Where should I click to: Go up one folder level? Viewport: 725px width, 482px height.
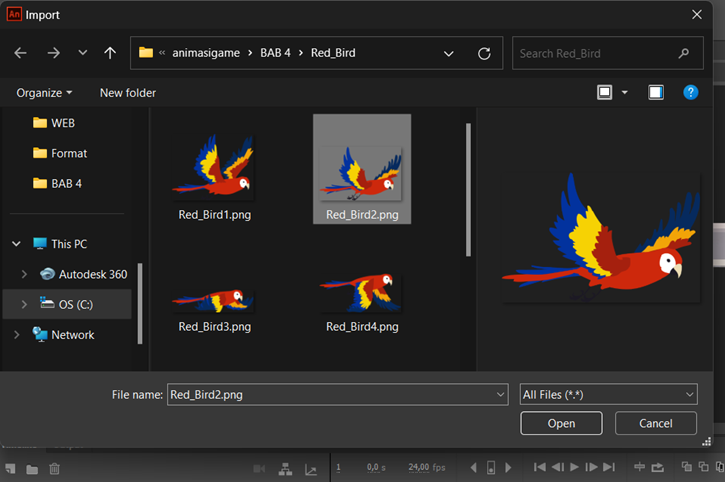tap(110, 53)
